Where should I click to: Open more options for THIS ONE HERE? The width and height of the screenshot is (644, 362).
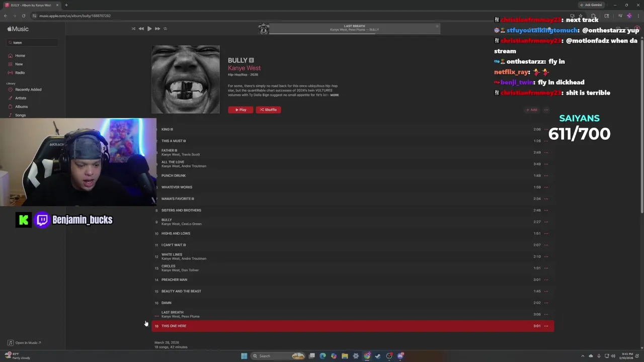point(546,326)
